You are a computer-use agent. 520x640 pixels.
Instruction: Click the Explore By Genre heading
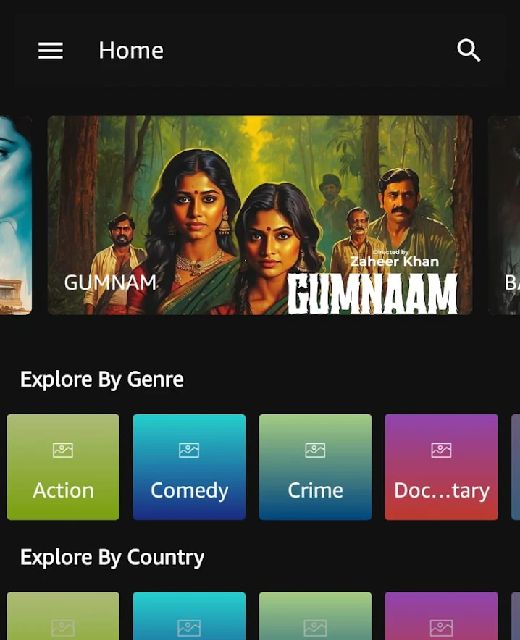(102, 380)
